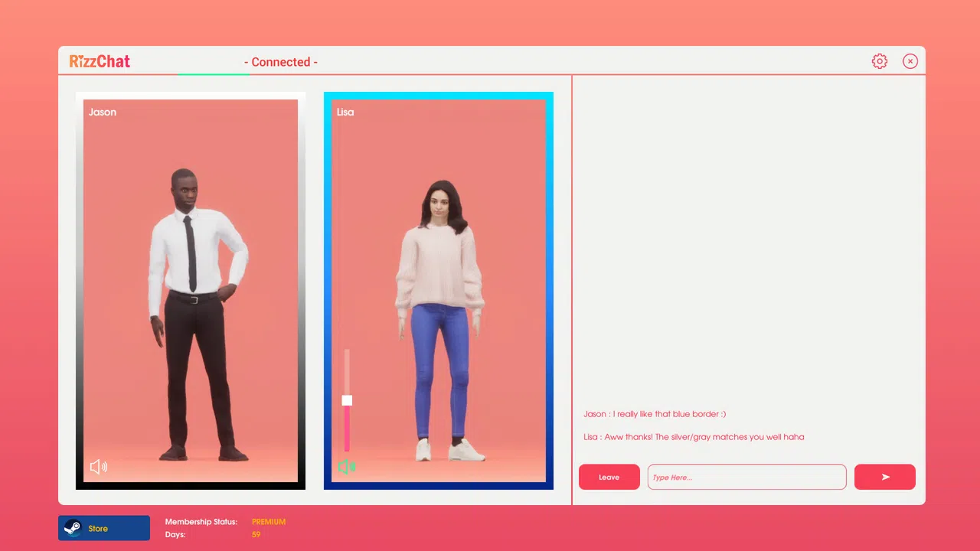Click the Jason name label
The height and width of the screenshot is (551, 980).
(103, 112)
